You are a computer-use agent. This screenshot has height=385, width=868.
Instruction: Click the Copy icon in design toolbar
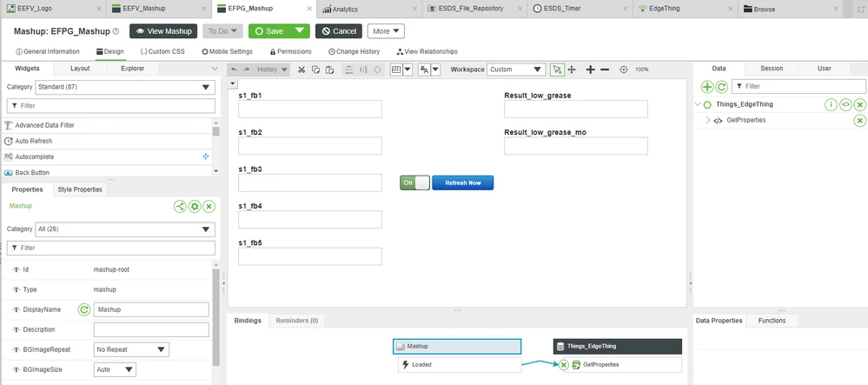(315, 70)
